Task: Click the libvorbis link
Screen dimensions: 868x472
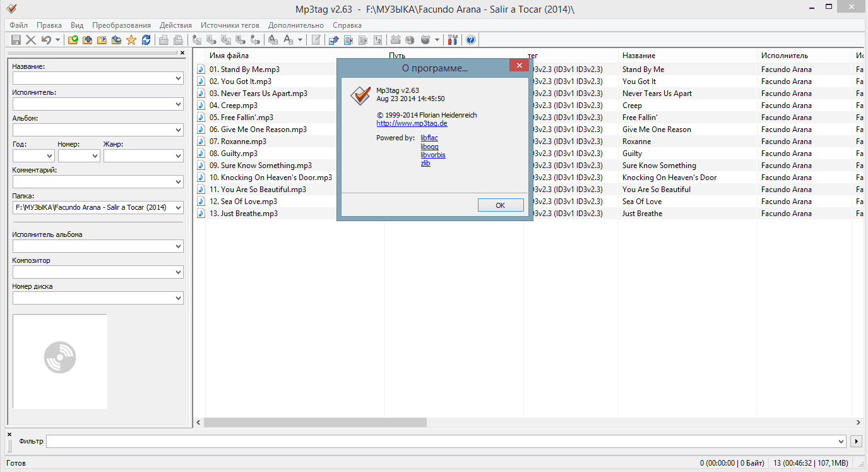Action: tap(433, 155)
